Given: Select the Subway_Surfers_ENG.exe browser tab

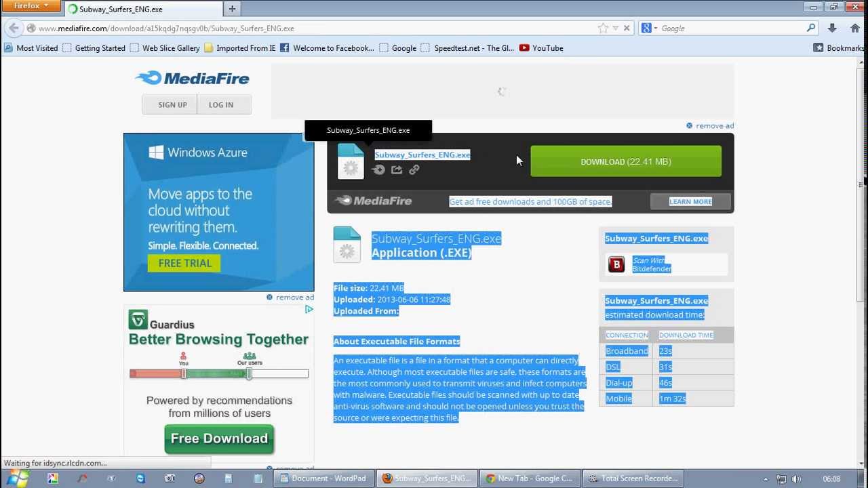Looking at the screenshot, I should pos(143,9).
